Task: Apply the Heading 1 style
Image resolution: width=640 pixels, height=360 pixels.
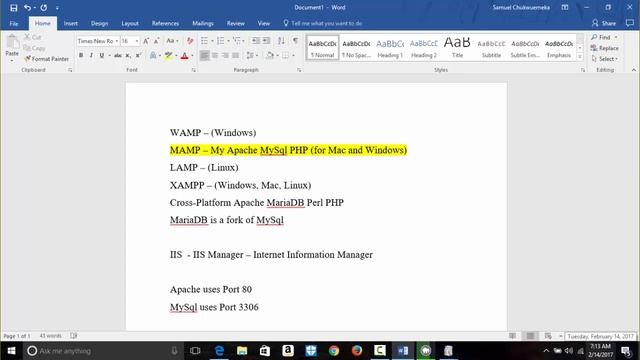Action: [390, 48]
